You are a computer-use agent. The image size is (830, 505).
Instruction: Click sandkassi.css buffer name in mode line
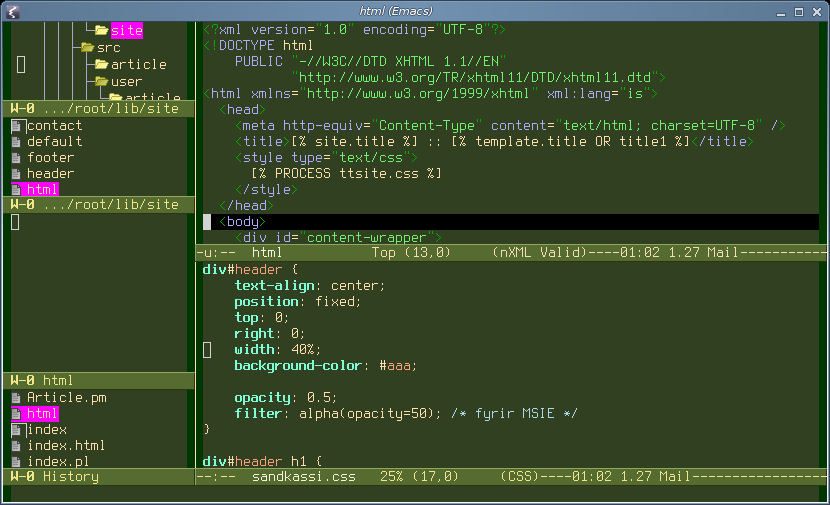point(304,477)
